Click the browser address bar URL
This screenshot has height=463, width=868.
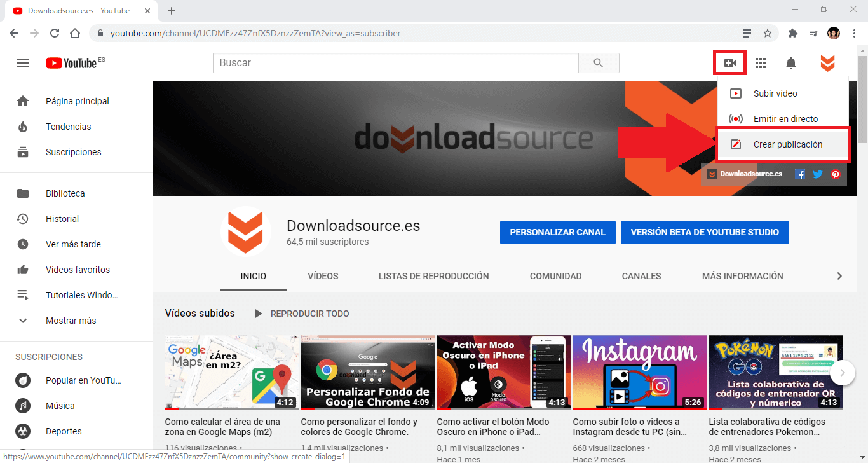point(255,33)
